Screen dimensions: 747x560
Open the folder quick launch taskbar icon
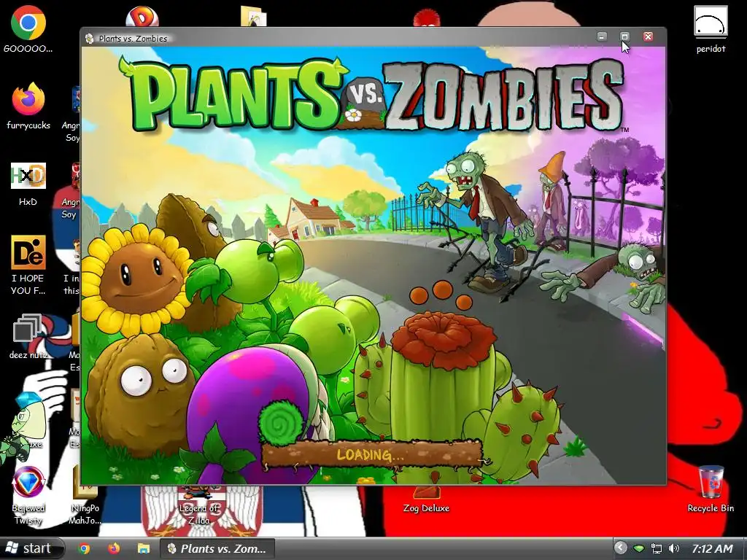pos(144,548)
